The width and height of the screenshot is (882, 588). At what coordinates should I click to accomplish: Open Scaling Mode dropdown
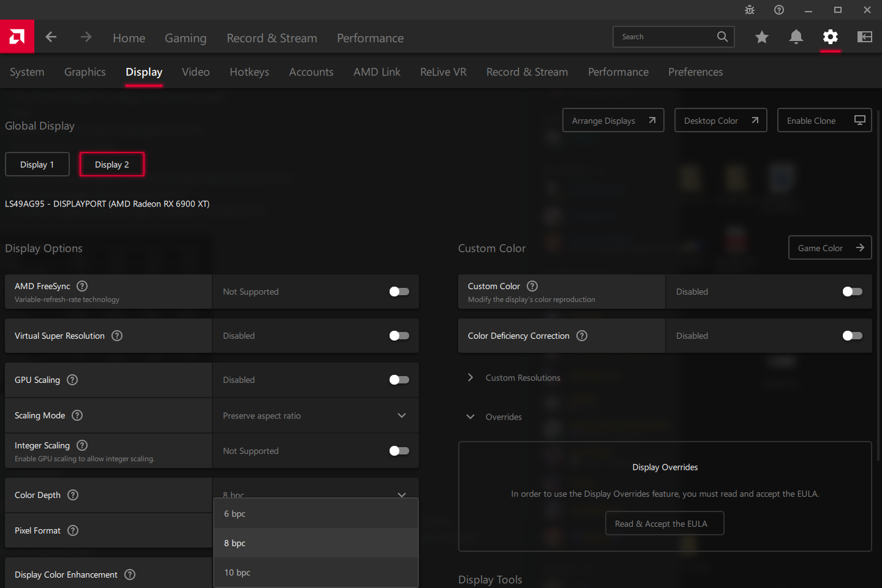click(316, 415)
